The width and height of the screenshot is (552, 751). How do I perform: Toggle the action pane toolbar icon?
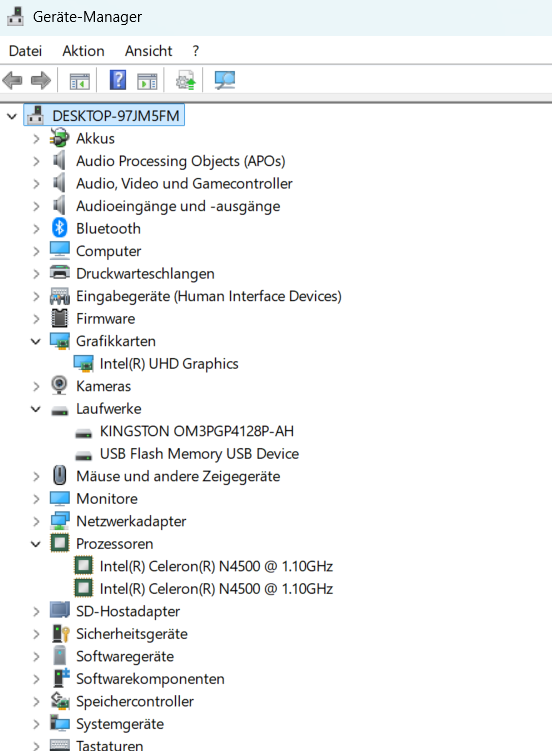[x=147, y=80]
